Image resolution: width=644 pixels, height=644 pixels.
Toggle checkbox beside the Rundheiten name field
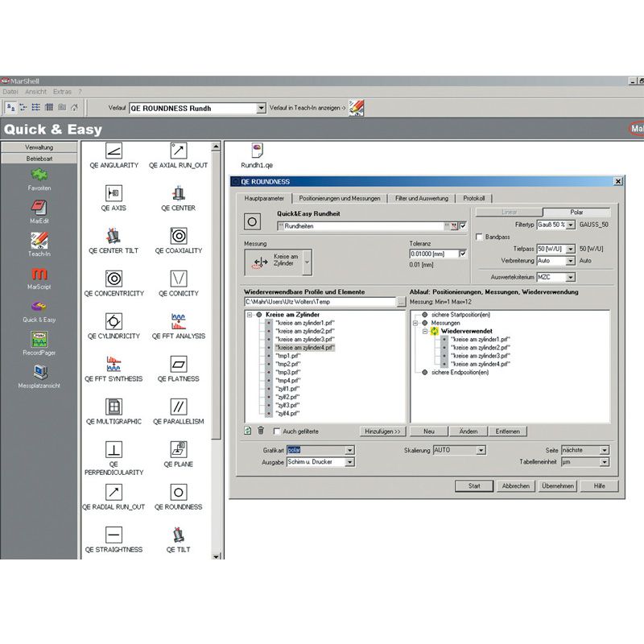pyautogui.click(x=464, y=226)
